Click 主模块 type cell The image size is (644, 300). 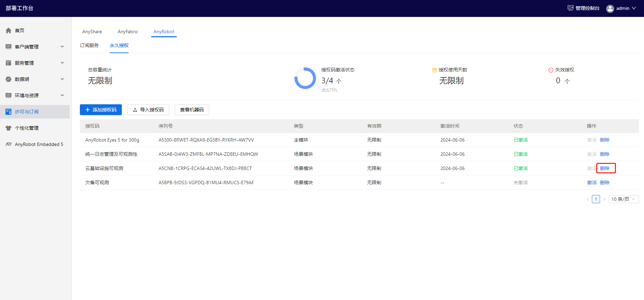coord(301,140)
